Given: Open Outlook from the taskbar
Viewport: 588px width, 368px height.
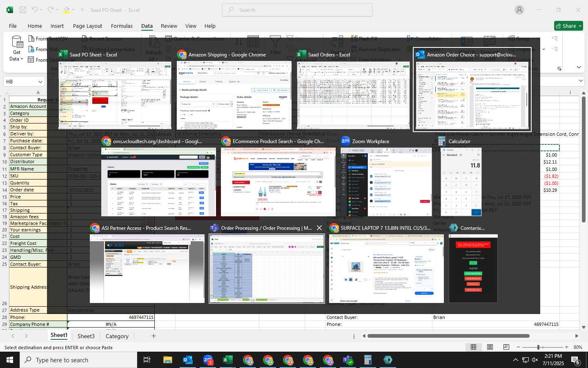Looking at the screenshot, I should click(x=188, y=360).
